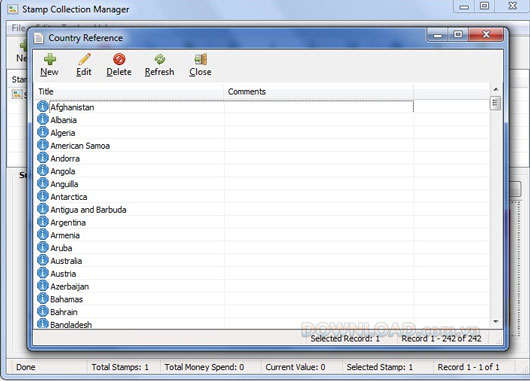The width and height of the screenshot is (530, 381).
Task: Open the File menu in main window
Action: pos(18,28)
